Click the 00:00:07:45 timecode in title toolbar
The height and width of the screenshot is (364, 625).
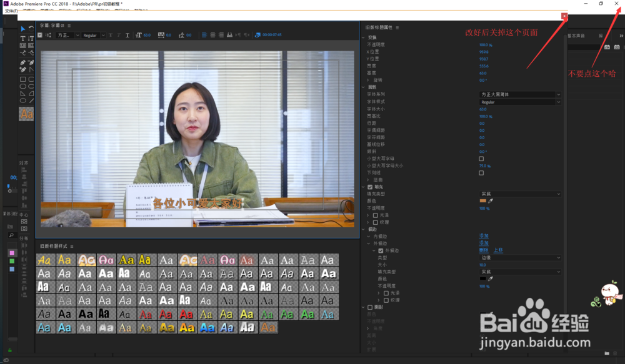(x=272, y=35)
